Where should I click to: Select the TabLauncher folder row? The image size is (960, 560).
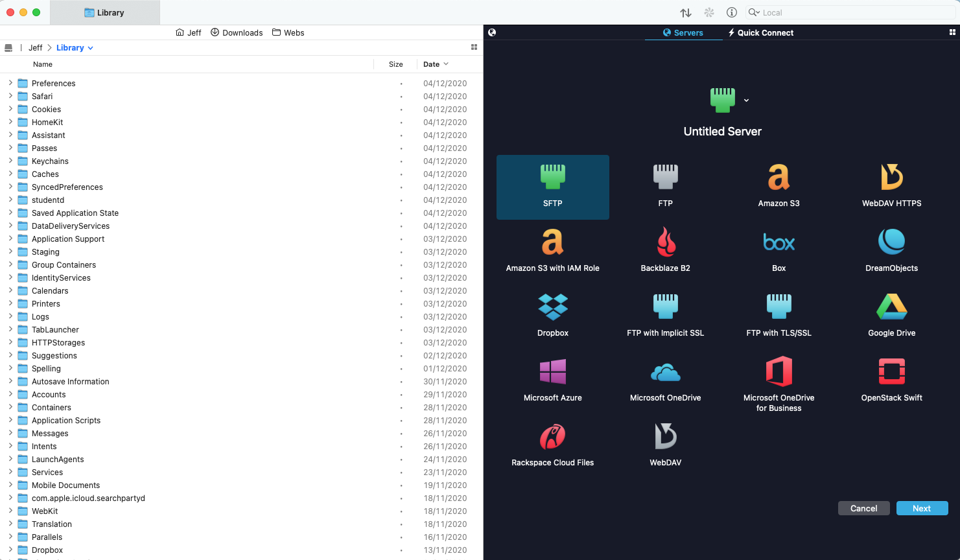coord(241,329)
